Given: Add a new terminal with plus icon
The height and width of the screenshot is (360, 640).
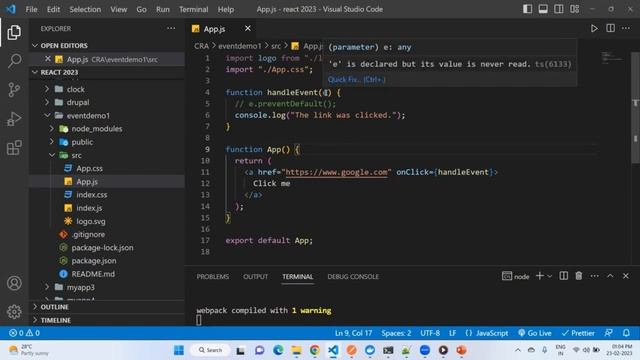Looking at the screenshot, I should pos(540,276).
